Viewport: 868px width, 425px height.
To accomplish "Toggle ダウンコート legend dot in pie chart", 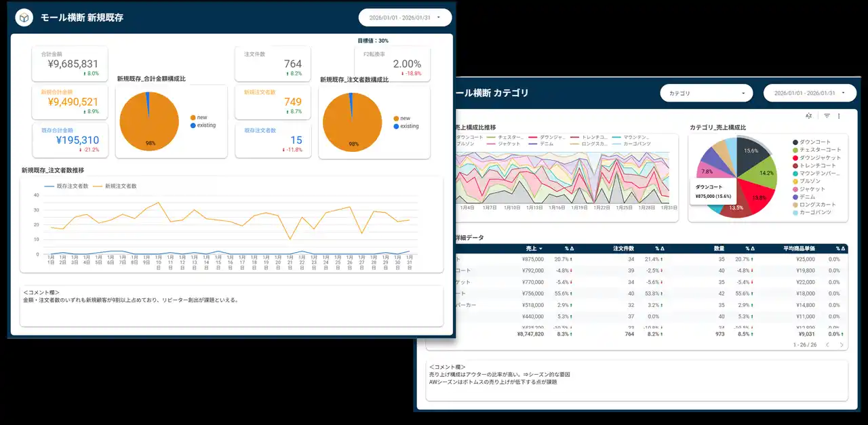I will tap(795, 142).
